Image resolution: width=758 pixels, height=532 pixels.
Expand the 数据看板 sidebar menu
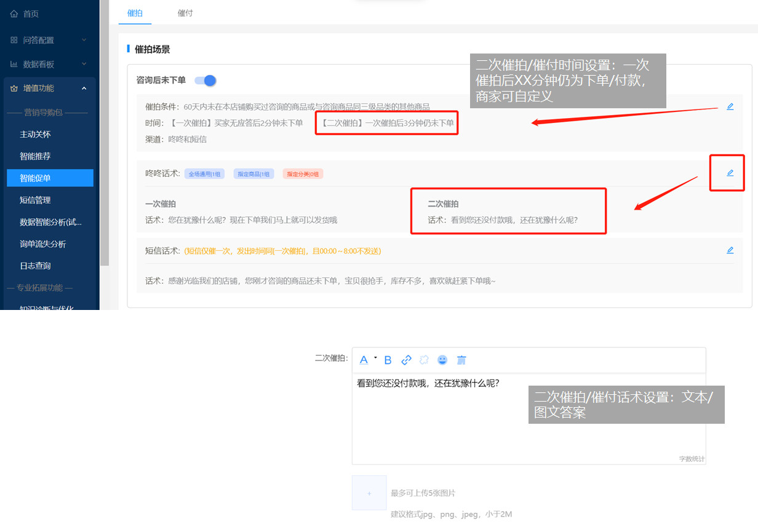(84, 64)
